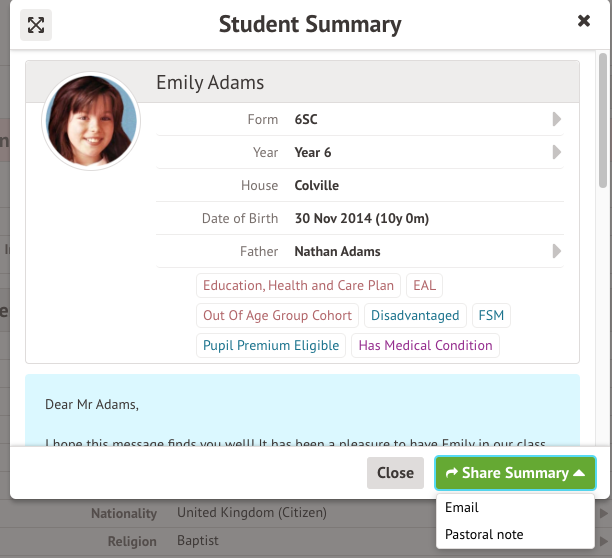Click the expand fullscreen icon

tap(36, 25)
